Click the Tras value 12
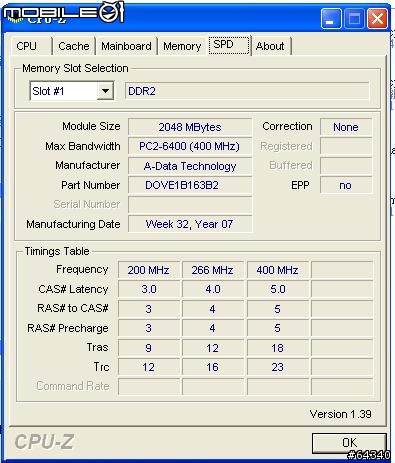The image size is (395, 463). [213, 348]
